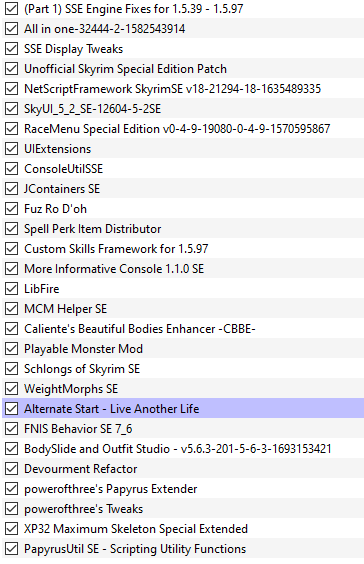The image size is (364, 564).
Task: Select 'Fuz Ro D'oh' mod name
Action: (55, 209)
